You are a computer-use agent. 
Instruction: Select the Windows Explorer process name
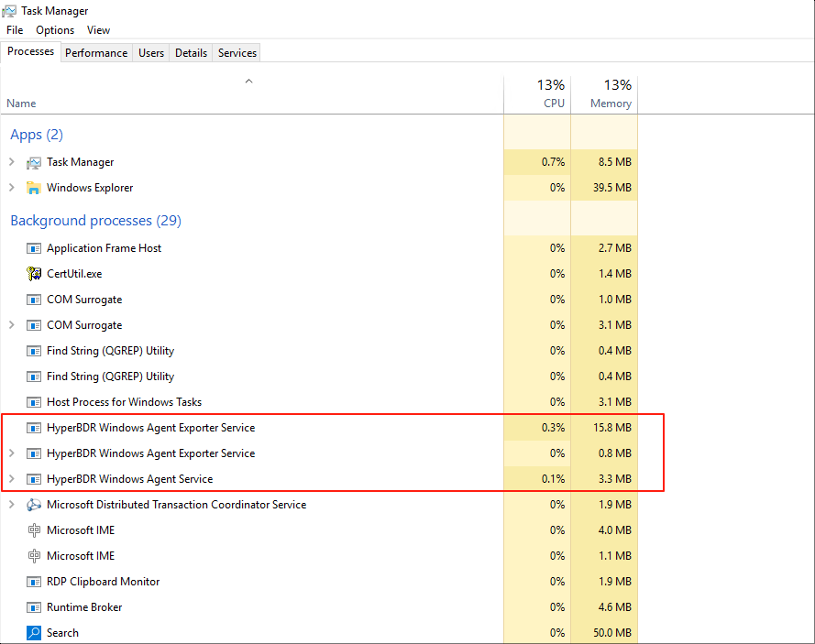(90, 188)
